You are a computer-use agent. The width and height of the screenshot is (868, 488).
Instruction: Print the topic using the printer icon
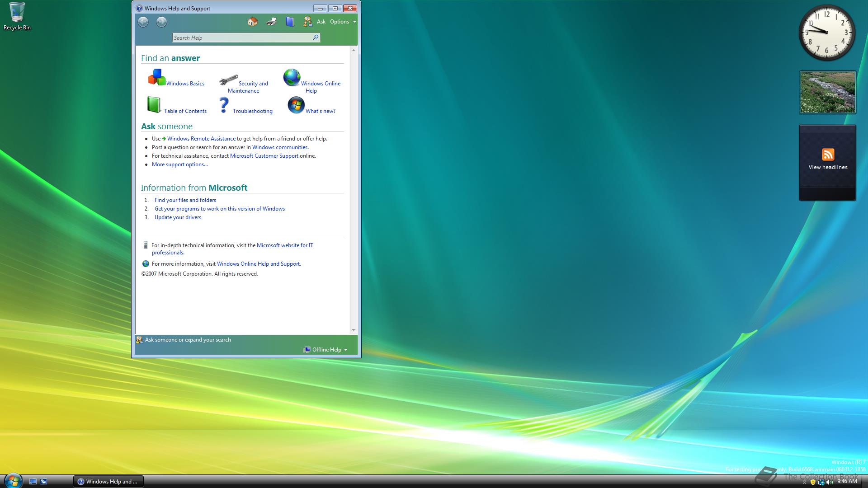click(x=271, y=22)
